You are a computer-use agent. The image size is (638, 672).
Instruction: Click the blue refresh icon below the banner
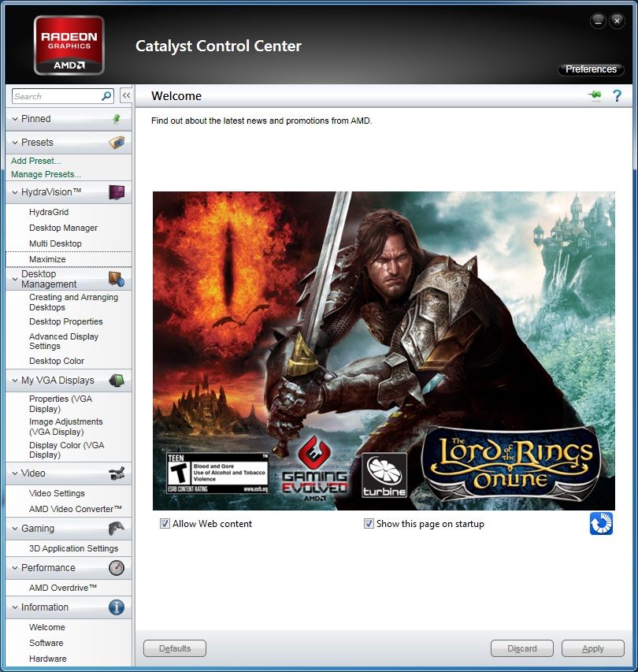[601, 524]
